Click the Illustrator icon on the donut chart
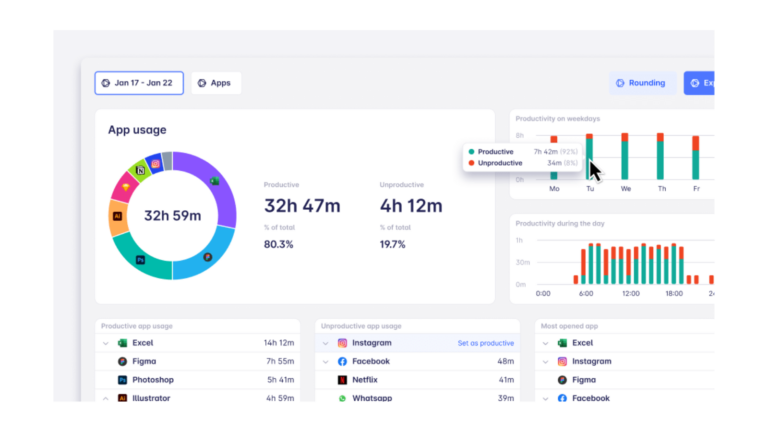Image resolution: width=768 pixels, height=432 pixels. pyautogui.click(x=118, y=216)
